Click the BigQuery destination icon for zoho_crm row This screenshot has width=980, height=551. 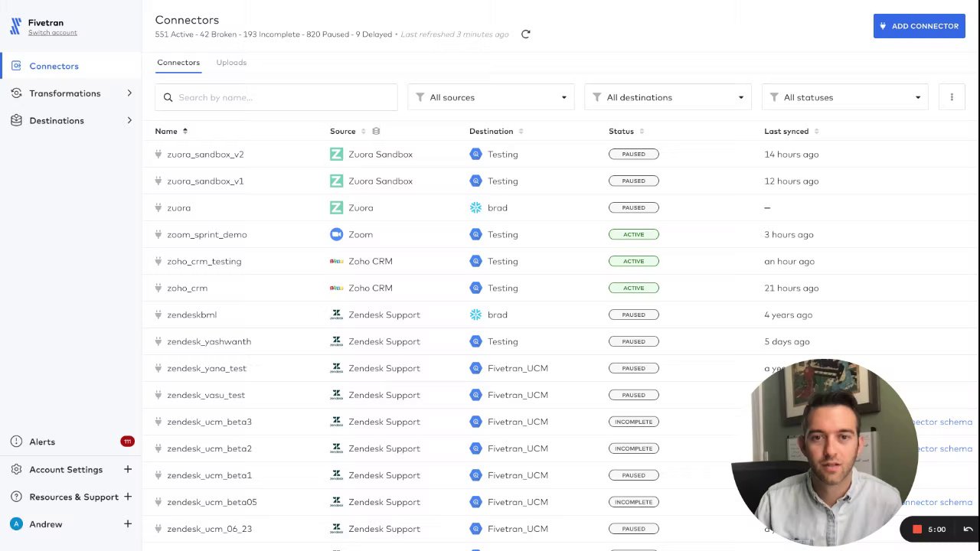475,288
